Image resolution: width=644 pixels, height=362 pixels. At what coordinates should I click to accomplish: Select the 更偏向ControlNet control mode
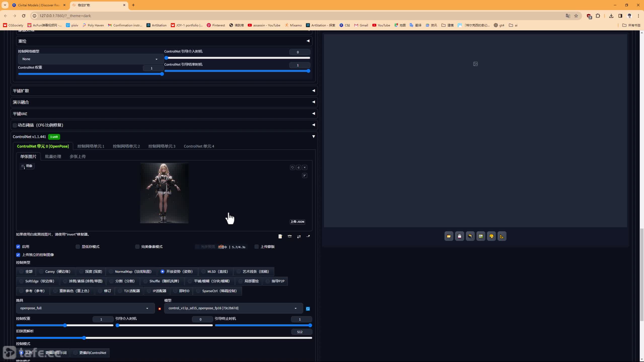pos(90,353)
